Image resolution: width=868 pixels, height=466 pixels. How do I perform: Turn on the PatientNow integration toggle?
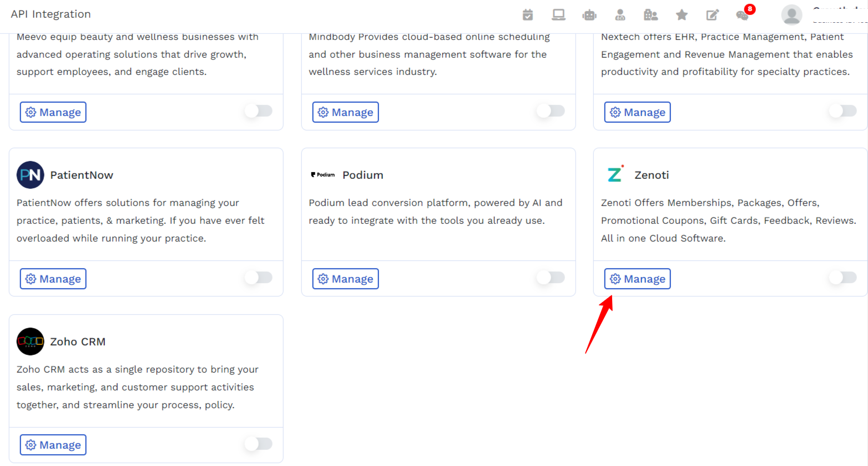pyautogui.click(x=259, y=277)
